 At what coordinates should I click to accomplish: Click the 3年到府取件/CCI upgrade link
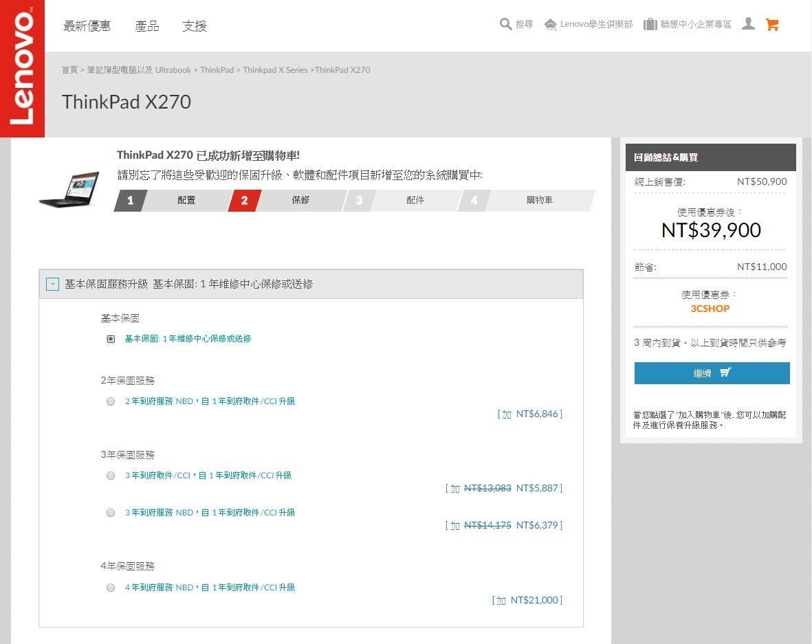point(208,475)
